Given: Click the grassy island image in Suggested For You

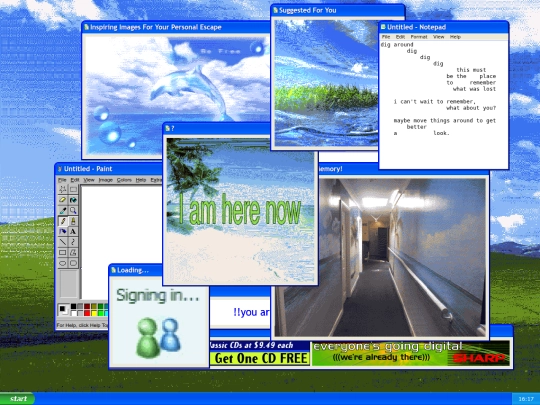Looking at the screenshot, I should click(x=325, y=83).
